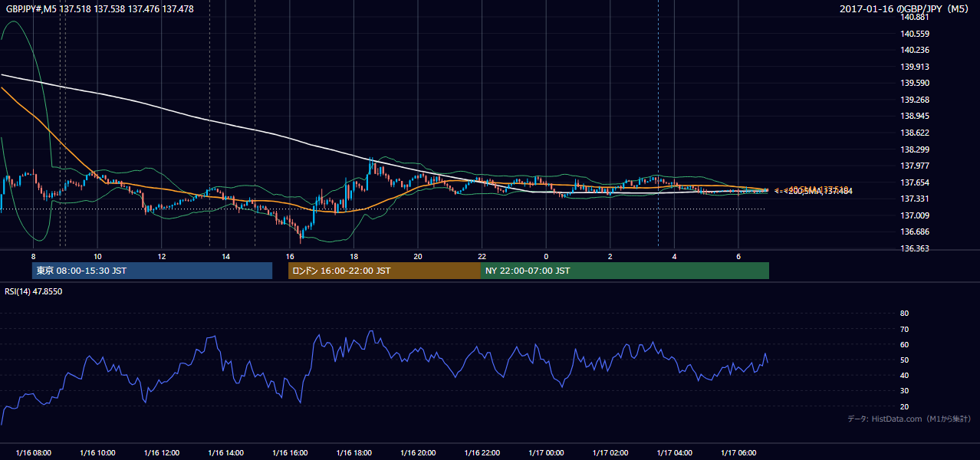Screen dimensions: 980x460
Task: Click the 1/16 10:00 bottom time label
Action: (97, 453)
